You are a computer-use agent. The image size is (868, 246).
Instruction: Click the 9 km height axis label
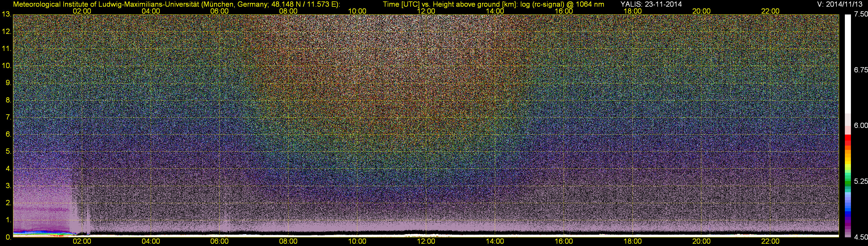[8, 83]
